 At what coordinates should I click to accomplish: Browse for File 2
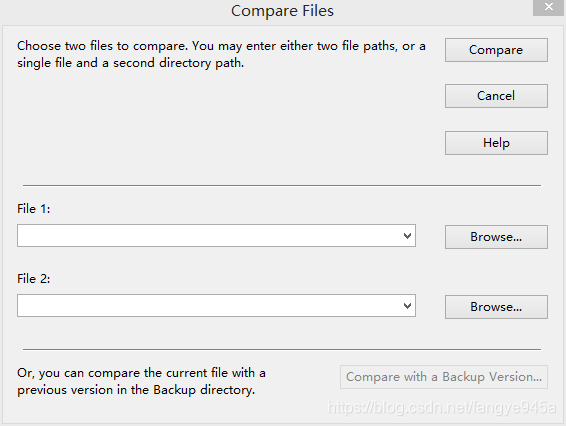496,307
